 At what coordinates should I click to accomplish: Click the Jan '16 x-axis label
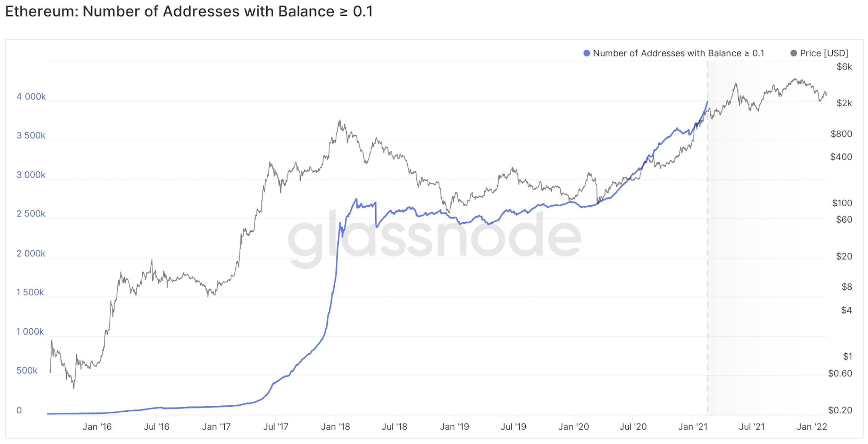pyautogui.click(x=97, y=427)
